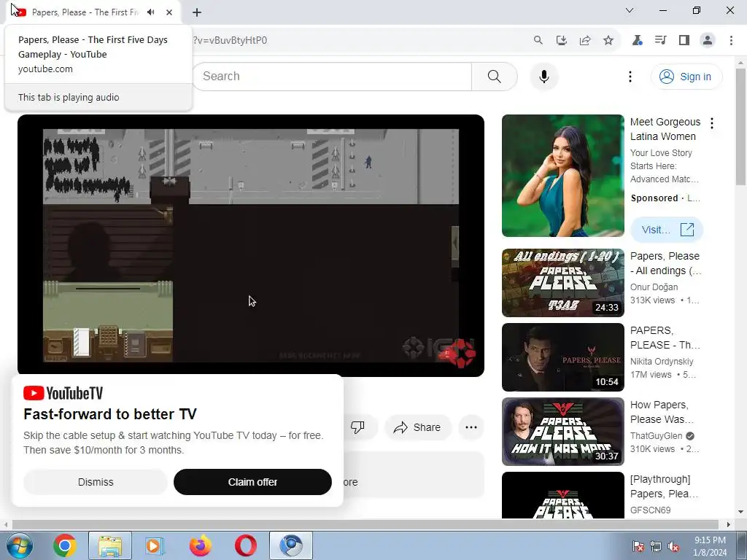The height and width of the screenshot is (560, 747).
Task: Close the Papers, Please YouTube tab
Action: pyautogui.click(x=169, y=12)
